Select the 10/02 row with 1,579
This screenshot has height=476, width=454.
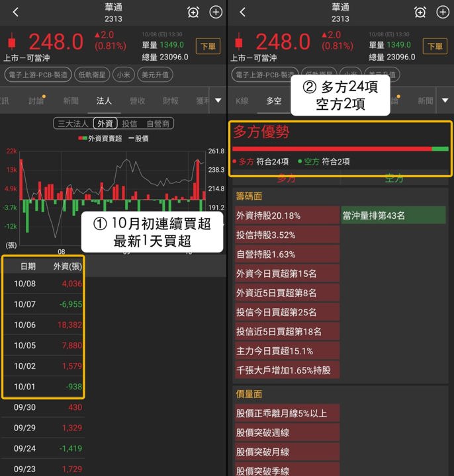pos(43,366)
